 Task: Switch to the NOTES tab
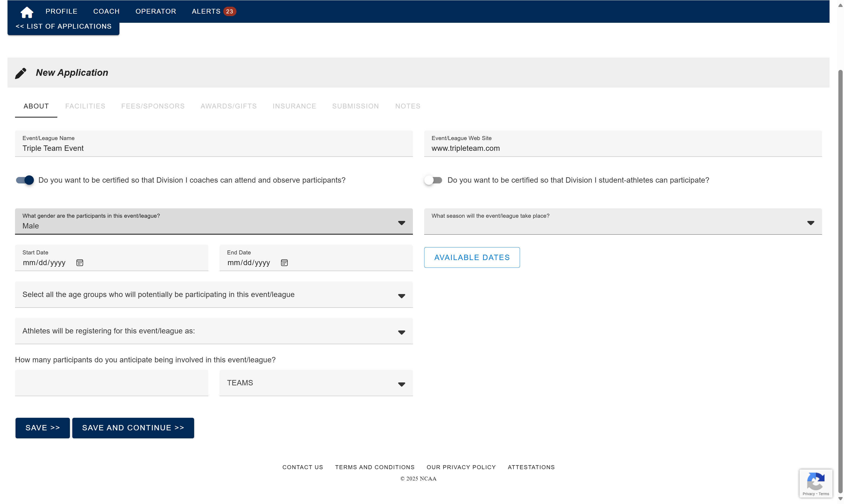408,106
